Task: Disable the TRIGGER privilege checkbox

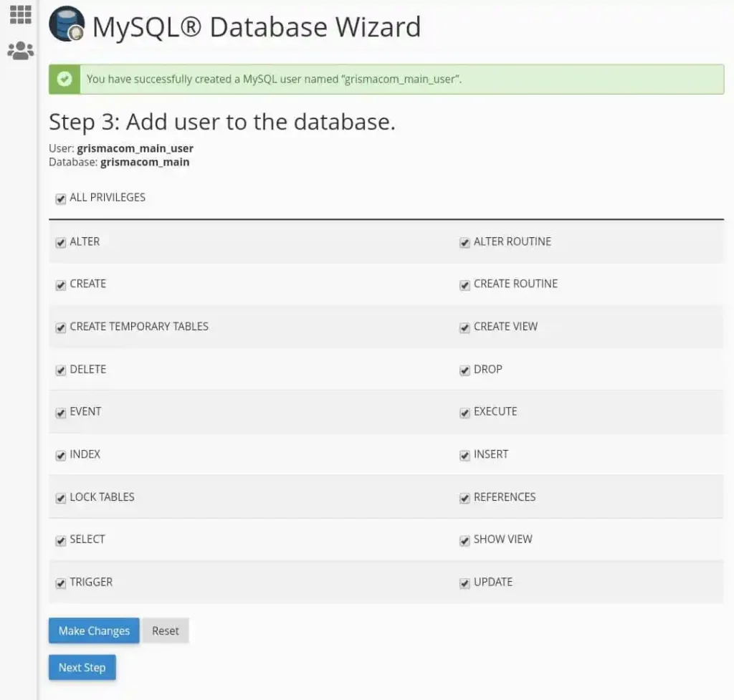Action: click(61, 583)
